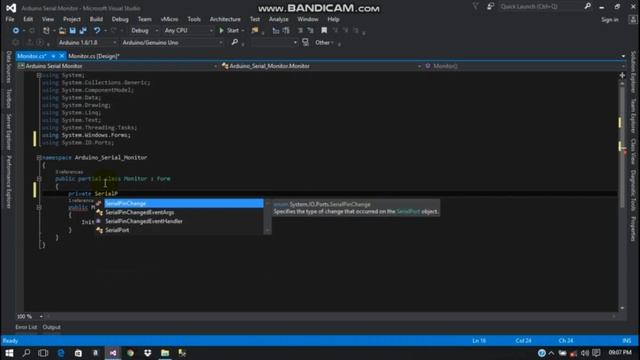This screenshot has height=360, width=640.
Task: Open the Help menu
Action: [333, 19]
